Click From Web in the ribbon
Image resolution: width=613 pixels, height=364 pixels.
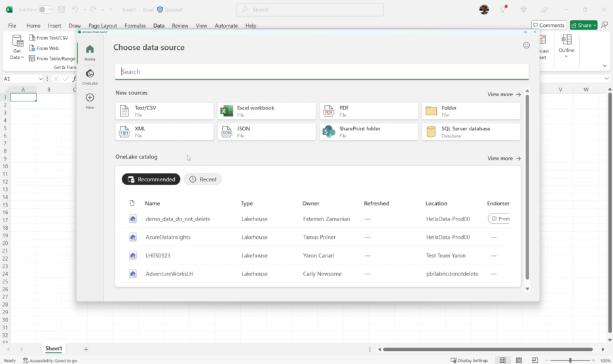point(44,48)
